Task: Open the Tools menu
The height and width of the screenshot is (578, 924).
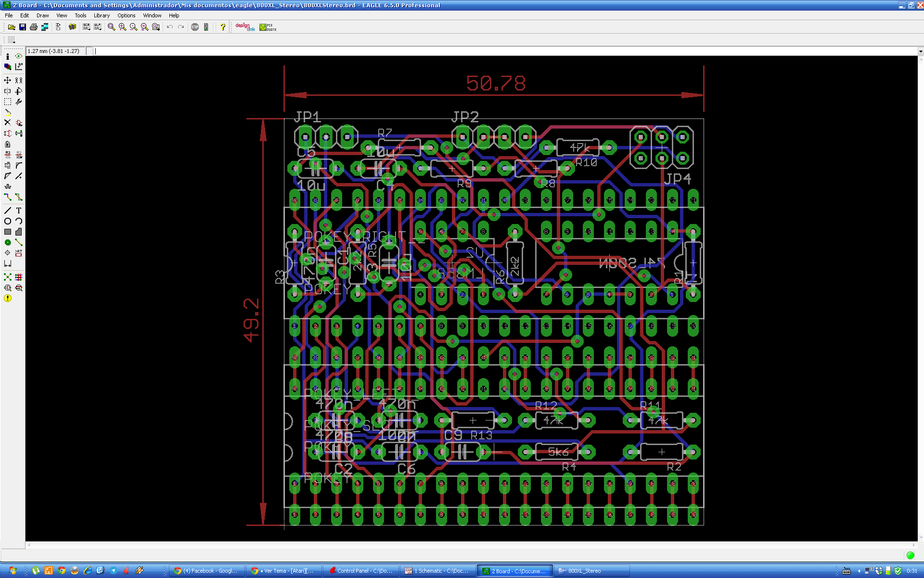Action: (x=80, y=15)
